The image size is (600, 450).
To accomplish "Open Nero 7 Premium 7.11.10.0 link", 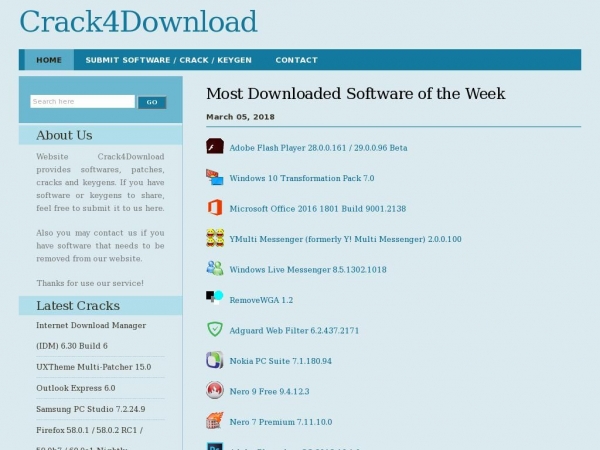I will coord(281,422).
